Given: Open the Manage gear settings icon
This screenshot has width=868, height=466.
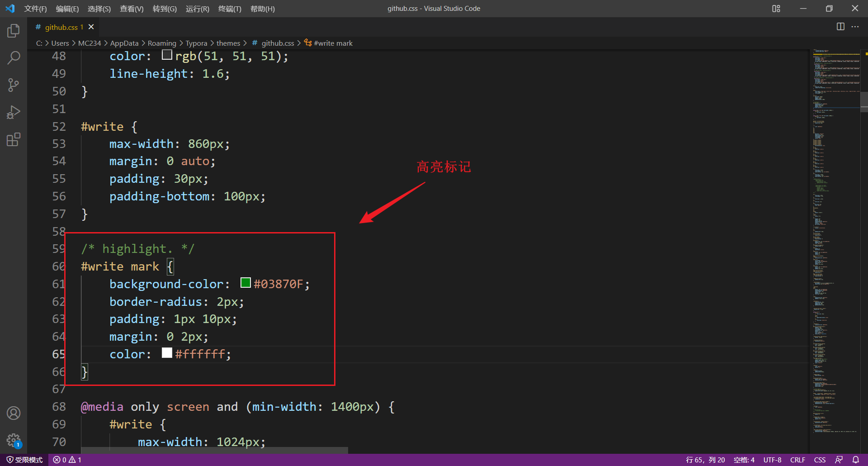Looking at the screenshot, I should pos(14,440).
